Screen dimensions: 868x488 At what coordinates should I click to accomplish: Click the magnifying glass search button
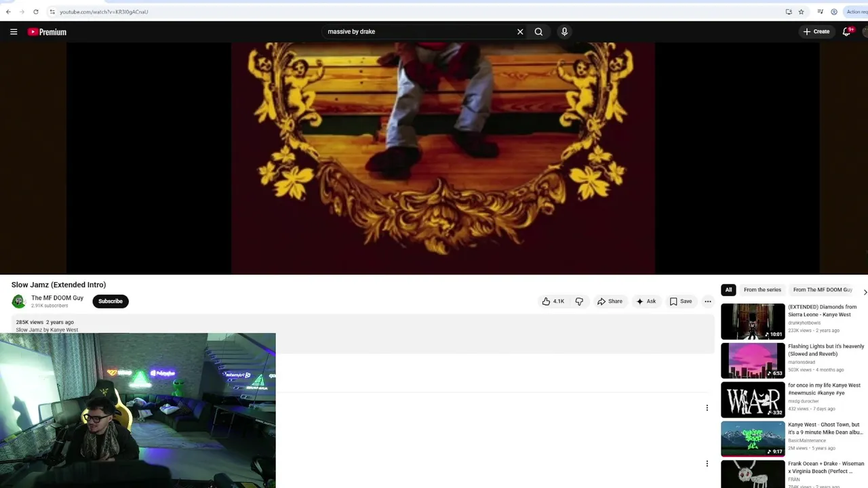(538, 32)
